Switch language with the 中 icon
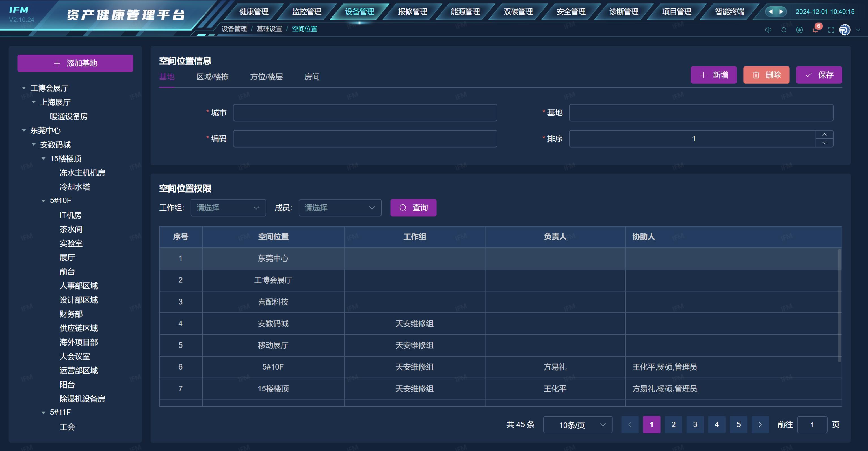868x451 pixels. [x=799, y=30]
